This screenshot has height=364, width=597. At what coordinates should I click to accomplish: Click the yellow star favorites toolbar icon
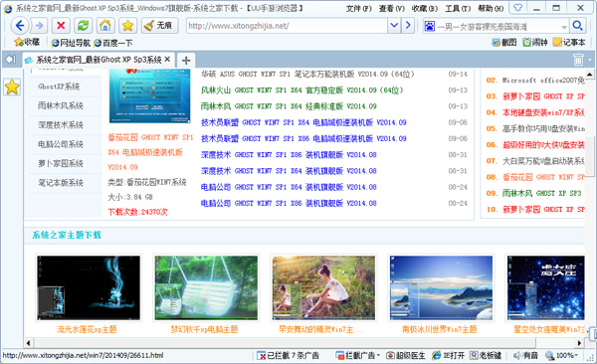pos(128,26)
